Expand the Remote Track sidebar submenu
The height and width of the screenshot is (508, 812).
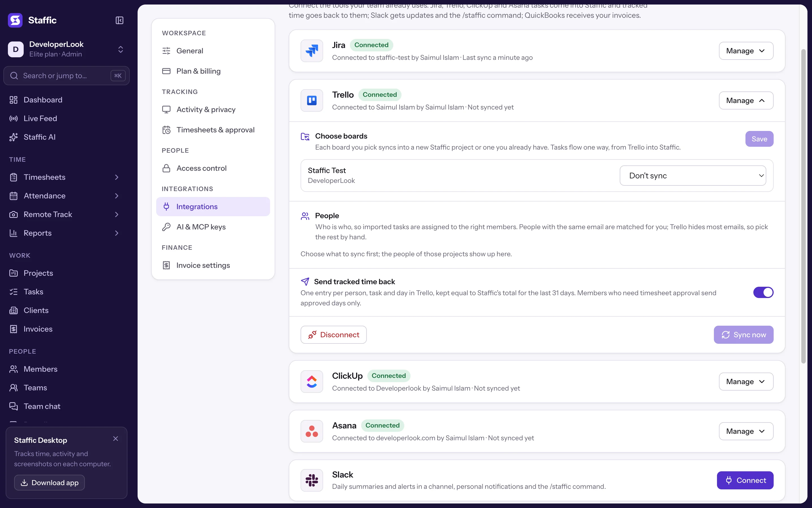(116, 214)
